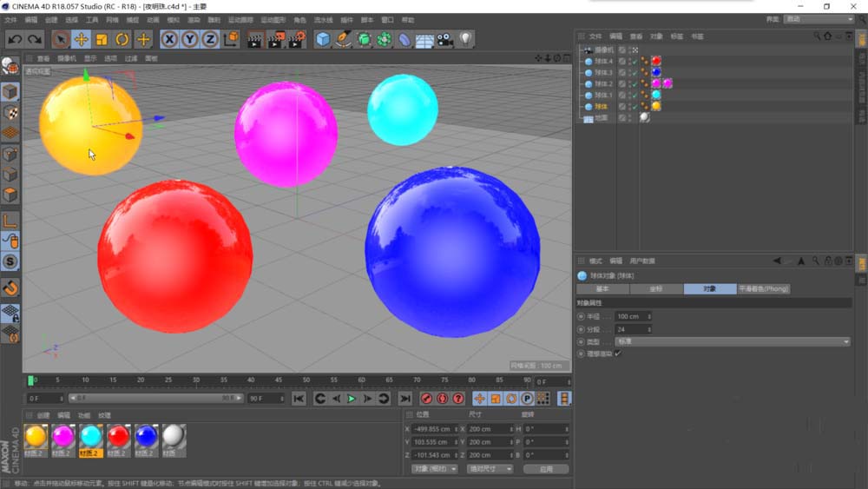868x489 pixels.
Task: Toggle the green checkmark for Sphere.2
Action: tap(635, 83)
